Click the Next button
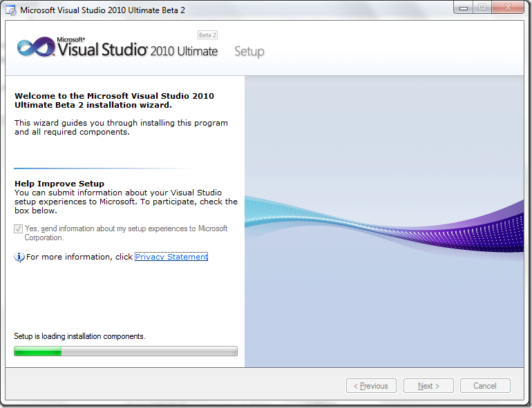 click(428, 386)
